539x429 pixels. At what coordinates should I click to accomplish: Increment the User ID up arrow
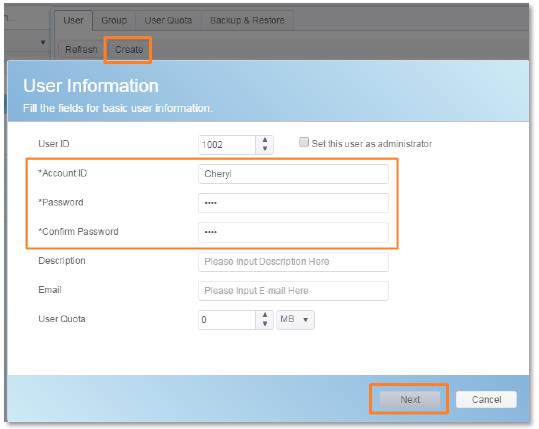(265, 140)
